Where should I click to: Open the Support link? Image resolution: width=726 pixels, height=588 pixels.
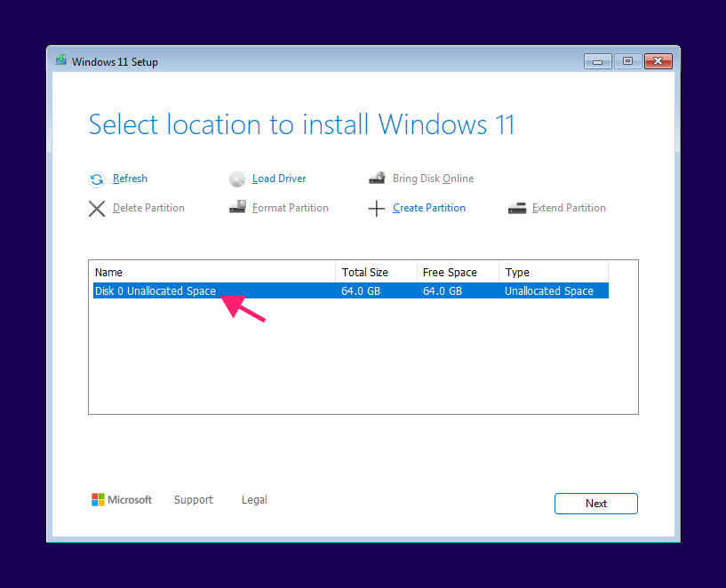pyautogui.click(x=194, y=500)
